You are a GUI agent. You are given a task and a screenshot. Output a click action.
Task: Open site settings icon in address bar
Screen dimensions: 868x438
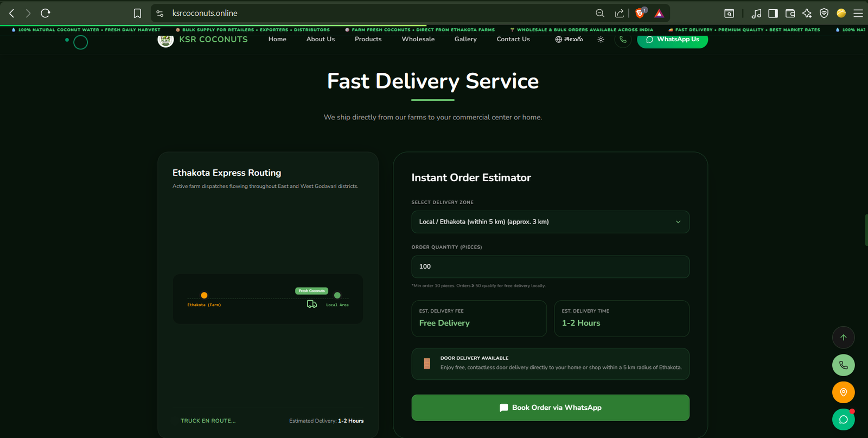pyautogui.click(x=159, y=13)
